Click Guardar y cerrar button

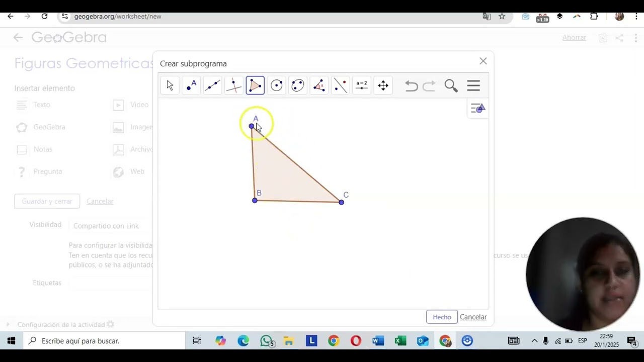(x=47, y=201)
